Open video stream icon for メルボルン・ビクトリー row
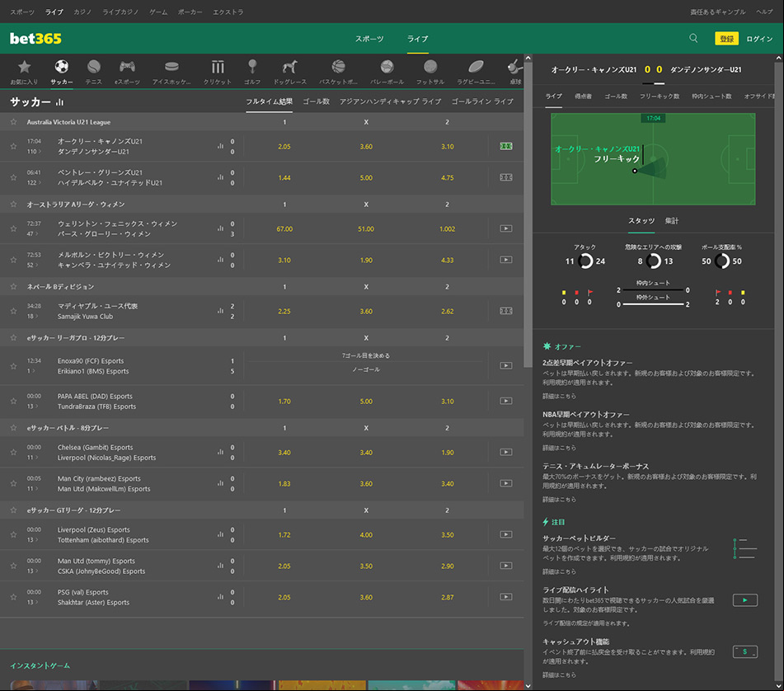 (x=506, y=260)
